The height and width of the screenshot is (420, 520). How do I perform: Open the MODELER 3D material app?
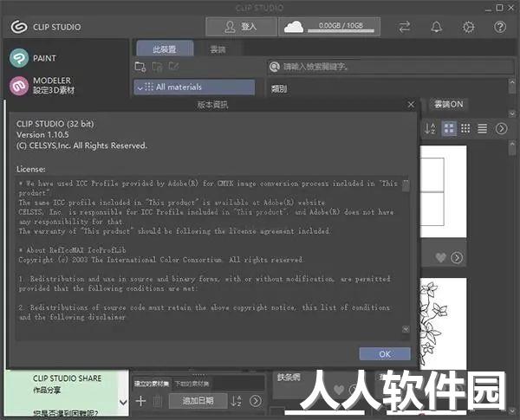[42, 86]
